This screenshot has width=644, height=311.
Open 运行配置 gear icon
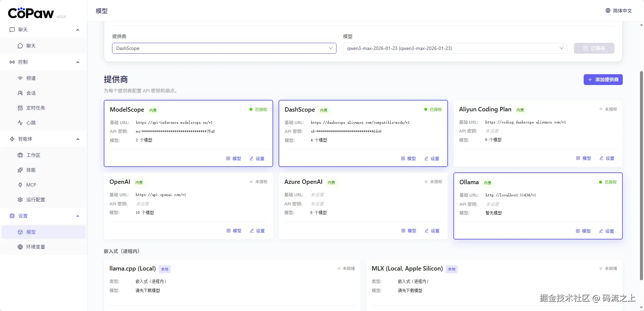coord(20,200)
